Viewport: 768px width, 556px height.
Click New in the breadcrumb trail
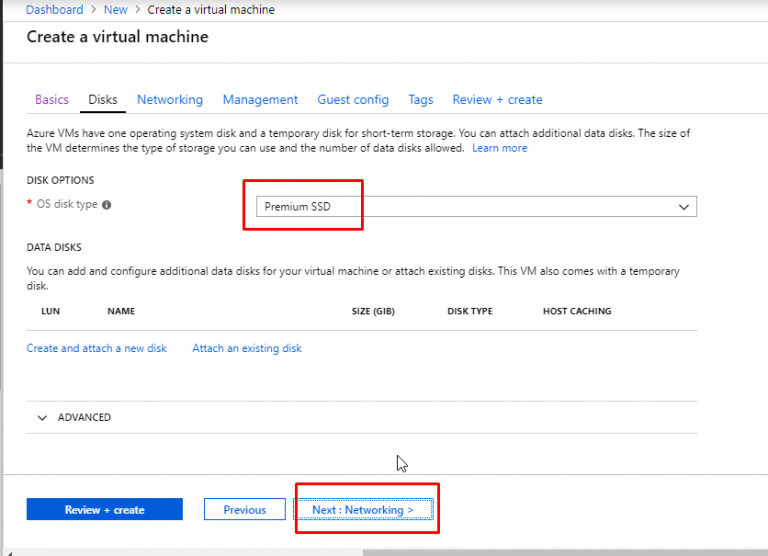[x=116, y=9]
